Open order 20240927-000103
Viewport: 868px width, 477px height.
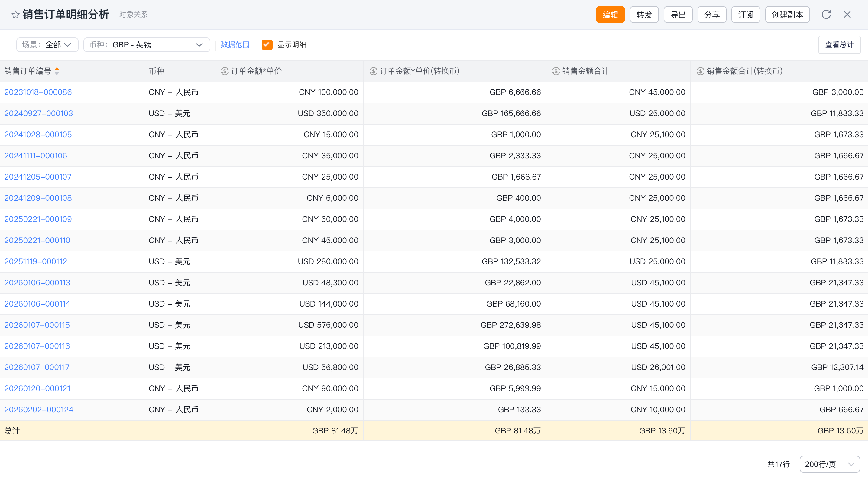point(39,113)
